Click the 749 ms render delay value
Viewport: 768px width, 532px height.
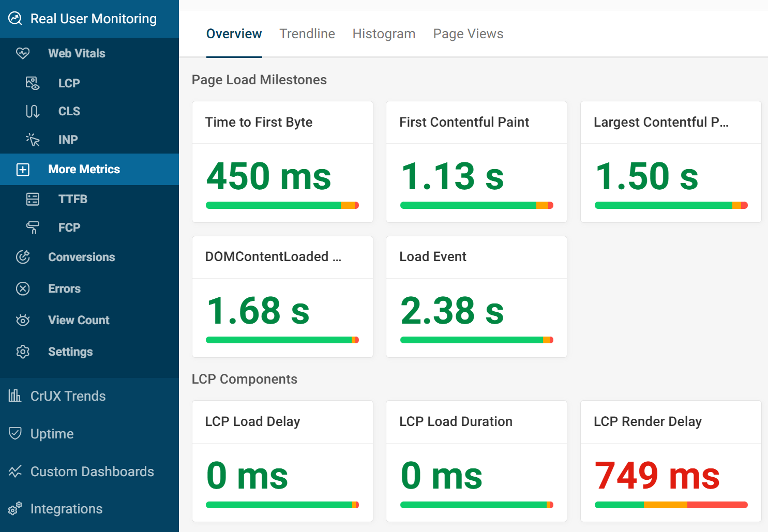pos(657,476)
